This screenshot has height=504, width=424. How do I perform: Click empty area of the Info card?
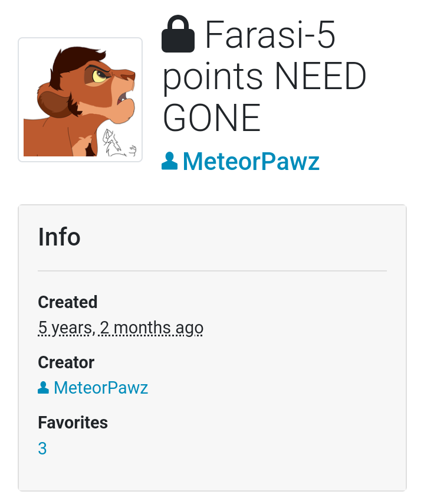(x=273, y=402)
